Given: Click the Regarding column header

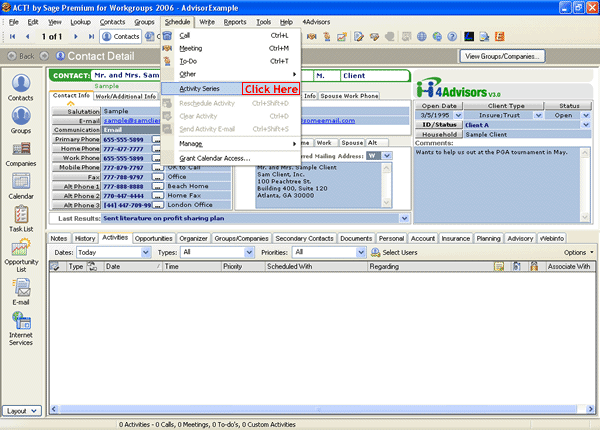Looking at the screenshot, I should tap(430, 266).
